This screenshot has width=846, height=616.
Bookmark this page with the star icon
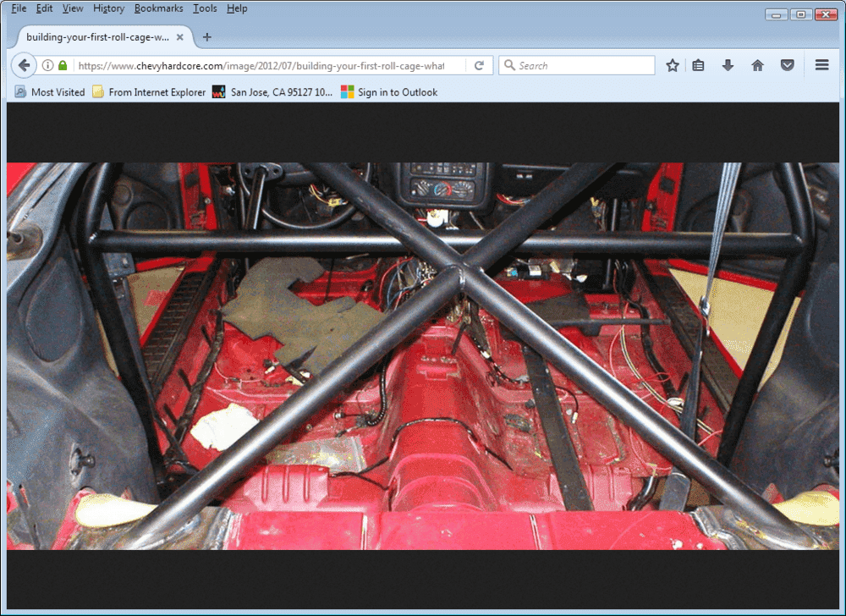(x=673, y=65)
